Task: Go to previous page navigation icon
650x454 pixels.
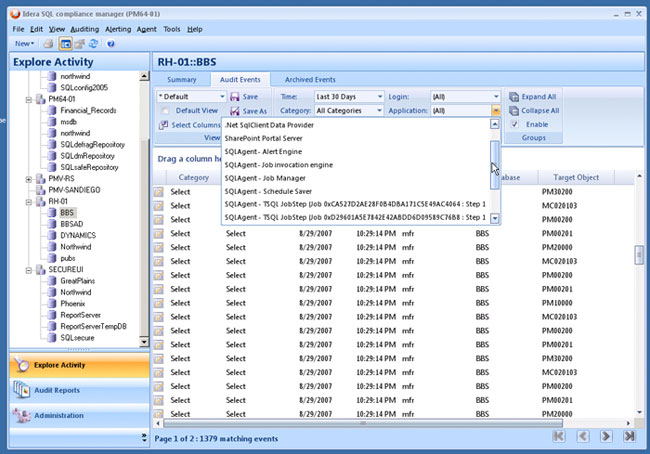Action: [x=583, y=436]
